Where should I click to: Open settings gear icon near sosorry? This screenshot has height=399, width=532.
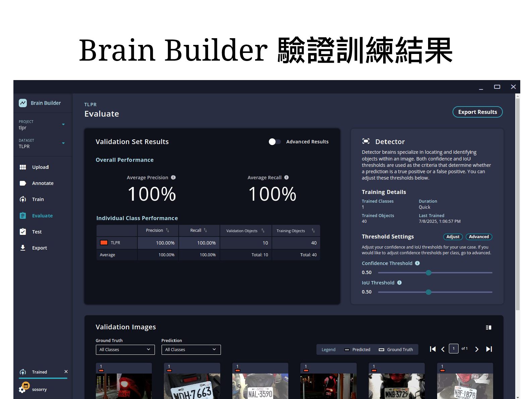22,390
